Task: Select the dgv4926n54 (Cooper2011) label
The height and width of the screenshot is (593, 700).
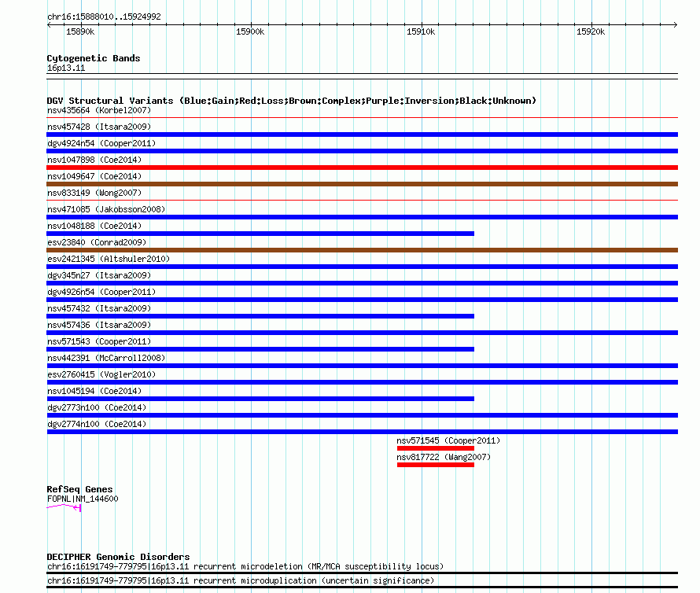Action: 101,292
